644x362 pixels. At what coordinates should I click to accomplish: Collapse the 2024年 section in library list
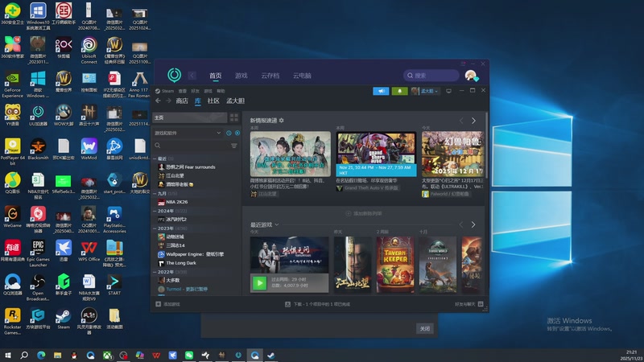tap(155, 211)
